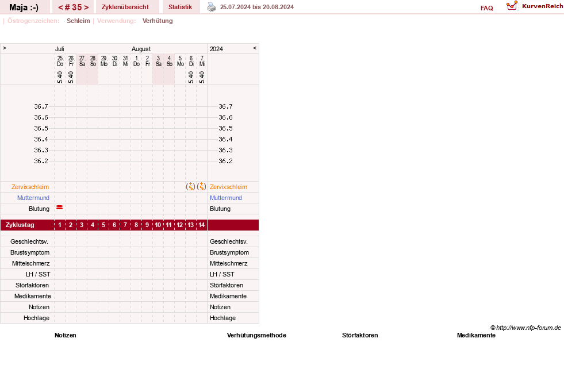Click the printer icon next to date range
564x392 pixels.
click(212, 7)
